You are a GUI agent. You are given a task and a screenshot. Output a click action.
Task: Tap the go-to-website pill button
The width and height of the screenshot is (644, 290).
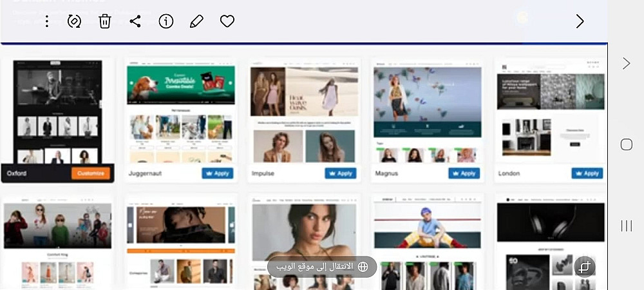[x=322, y=267]
